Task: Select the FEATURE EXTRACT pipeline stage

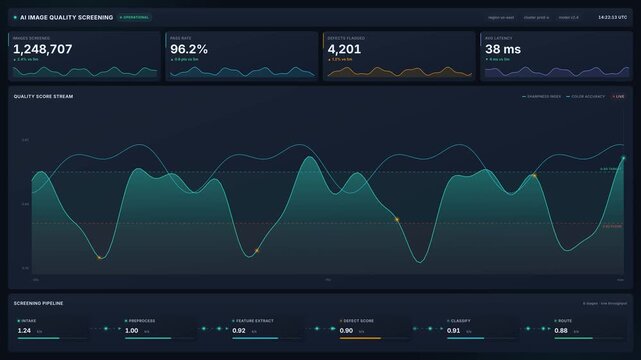Action: point(267,329)
